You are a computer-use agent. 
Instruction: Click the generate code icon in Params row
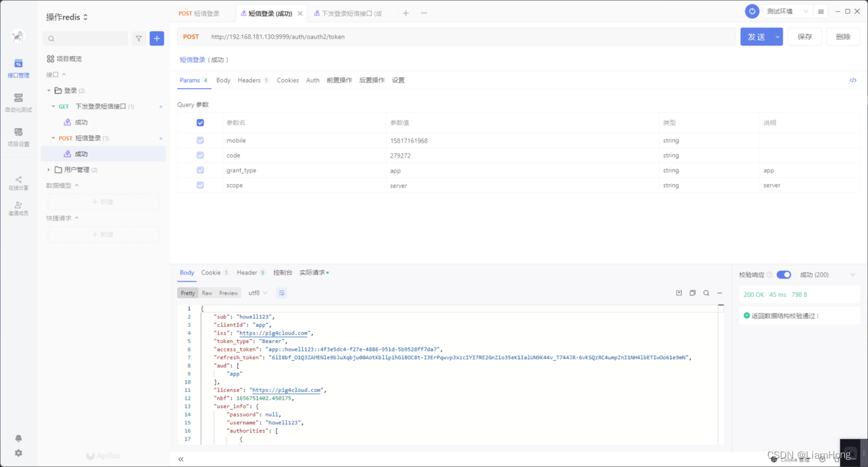[853, 81]
